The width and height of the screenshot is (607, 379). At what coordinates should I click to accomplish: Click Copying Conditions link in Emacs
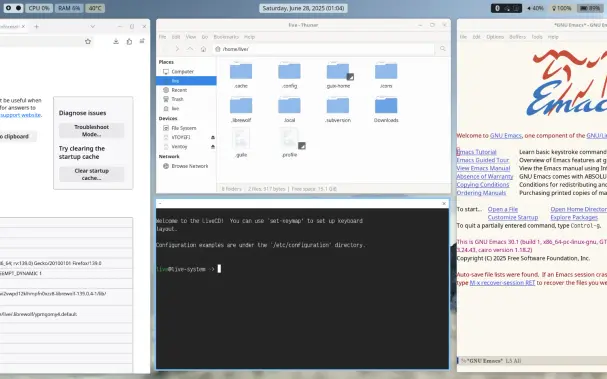(483, 185)
